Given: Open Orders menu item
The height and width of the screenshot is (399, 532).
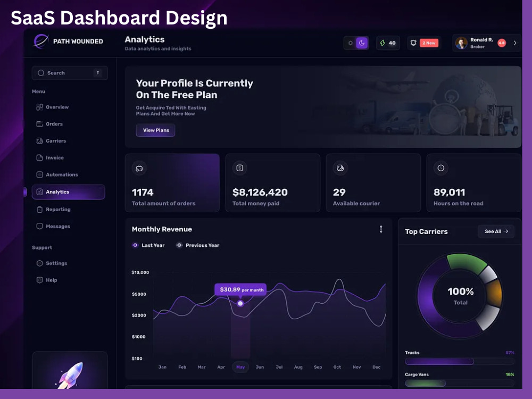Looking at the screenshot, I should (x=49, y=124).
